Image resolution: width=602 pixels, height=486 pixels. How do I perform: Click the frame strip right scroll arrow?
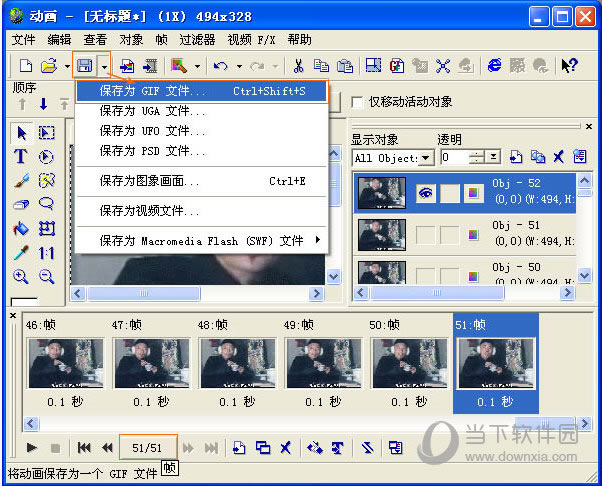click(x=585, y=423)
